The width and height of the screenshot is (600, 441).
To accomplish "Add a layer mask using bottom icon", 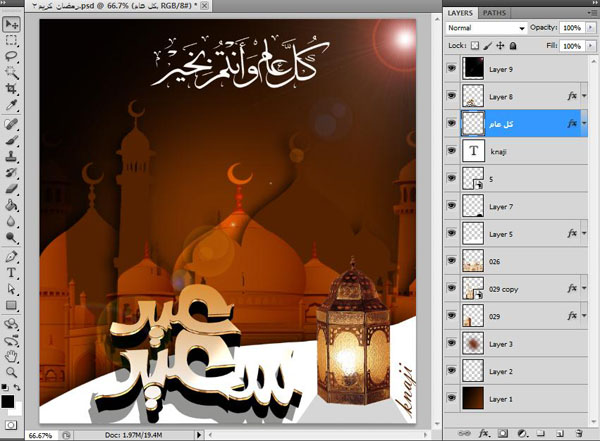I will [x=502, y=433].
